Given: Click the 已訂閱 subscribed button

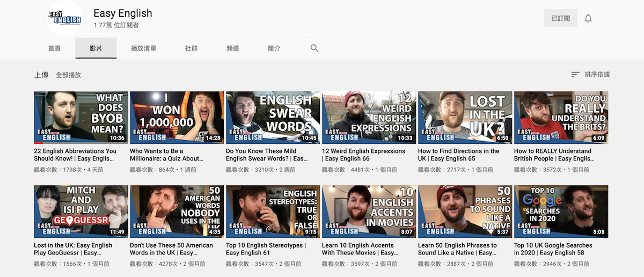Looking at the screenshot, I should click(561, 18).
